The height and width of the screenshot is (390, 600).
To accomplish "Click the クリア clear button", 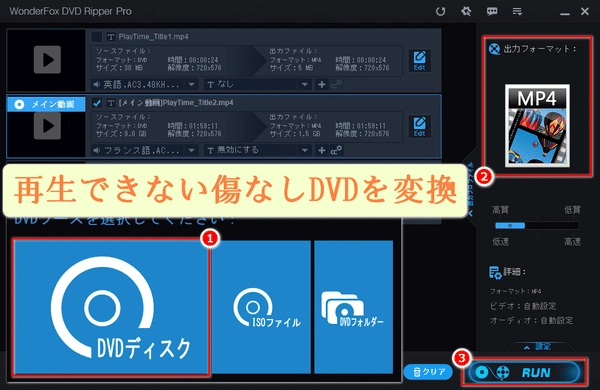I will (x=428, y=372).
